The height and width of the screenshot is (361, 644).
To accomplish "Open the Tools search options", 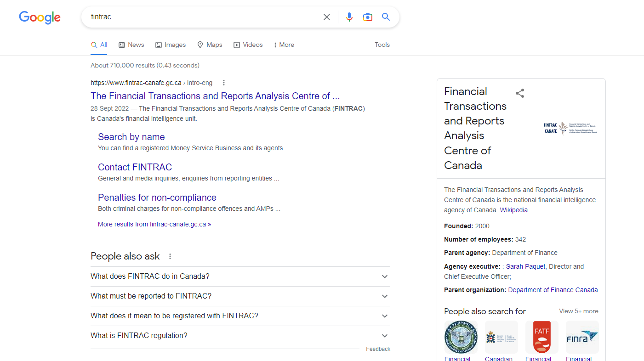I will click(382, 45).
